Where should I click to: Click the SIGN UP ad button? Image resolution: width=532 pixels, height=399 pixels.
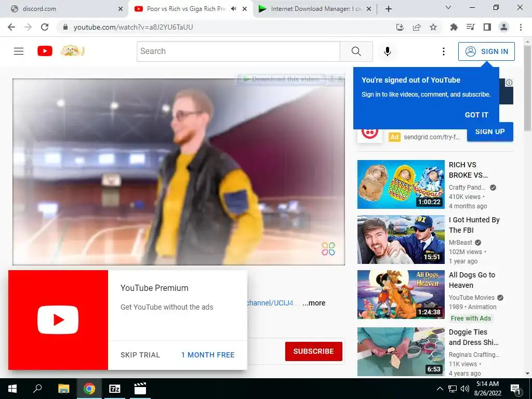point(490,131)
